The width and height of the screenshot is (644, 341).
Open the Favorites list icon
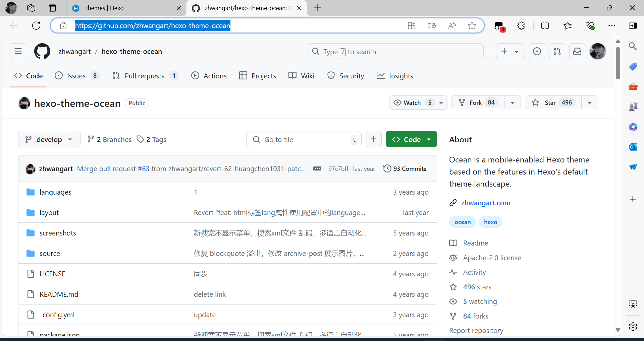point(568,25)
